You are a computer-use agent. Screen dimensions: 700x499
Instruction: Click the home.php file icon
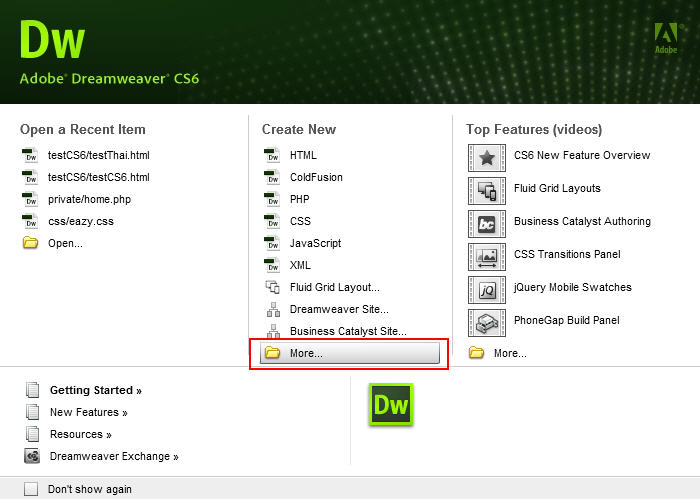pos(30,199)
